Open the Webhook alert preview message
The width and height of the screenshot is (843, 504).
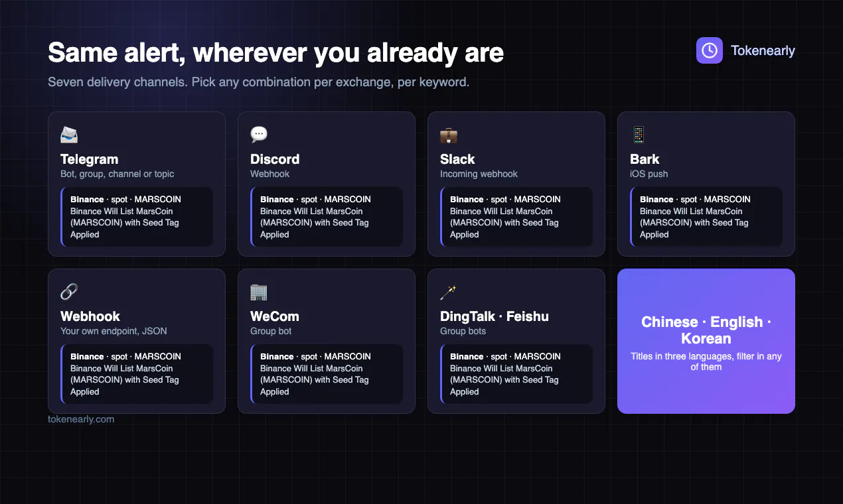(137, 374)
